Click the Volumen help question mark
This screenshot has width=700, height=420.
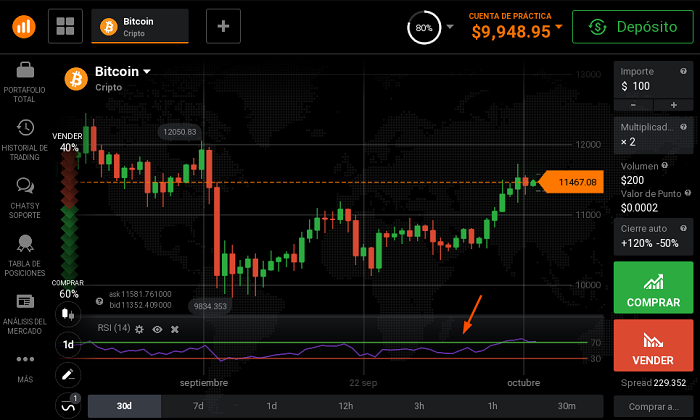coord(664,165)
